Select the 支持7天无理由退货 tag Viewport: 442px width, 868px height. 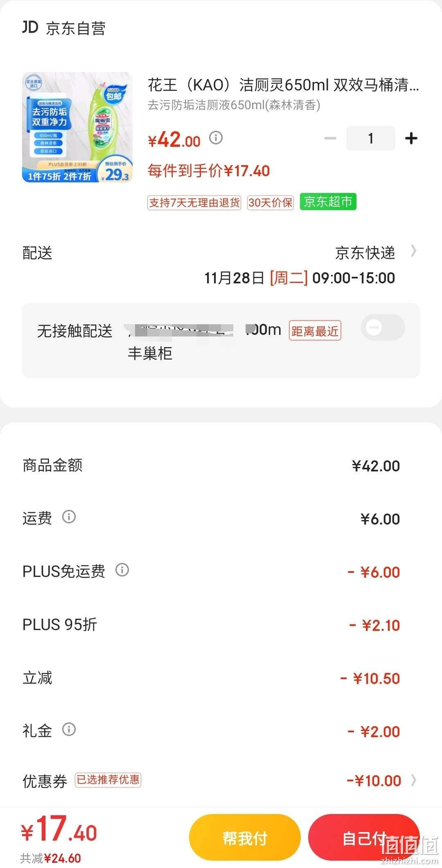(x=194, y=202)
